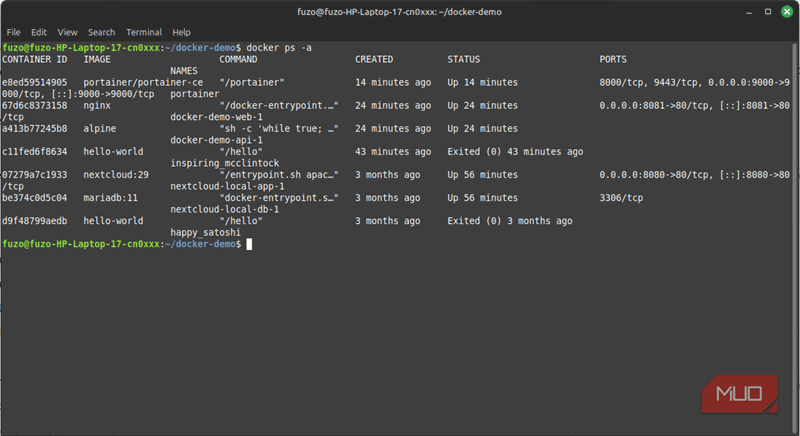Screen dimensions: 800x436
Task: Click the nextcloud:29 image name
Action: tap(117, 174)
